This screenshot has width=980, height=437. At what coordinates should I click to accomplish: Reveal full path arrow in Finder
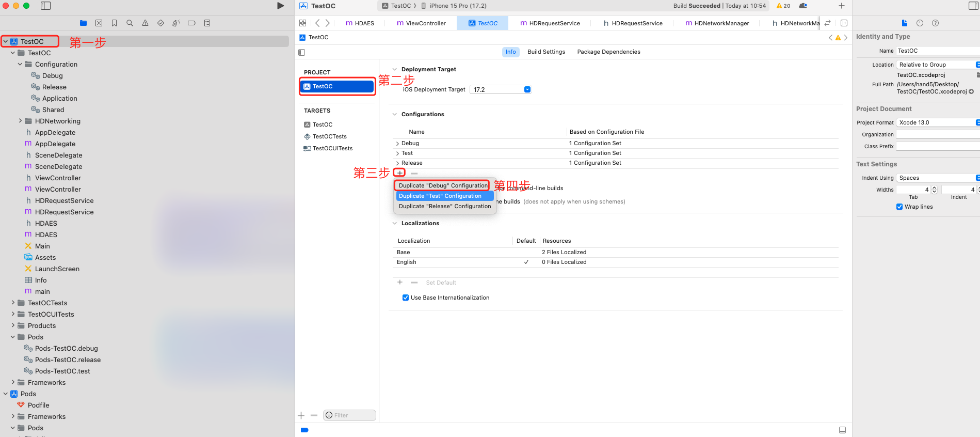click(971, 91)
